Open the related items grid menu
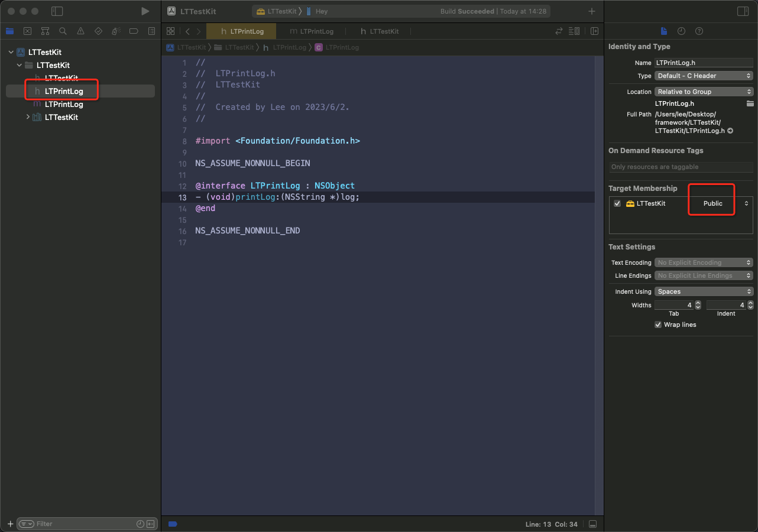Screen dimensions: 758x532 [171, 31]
